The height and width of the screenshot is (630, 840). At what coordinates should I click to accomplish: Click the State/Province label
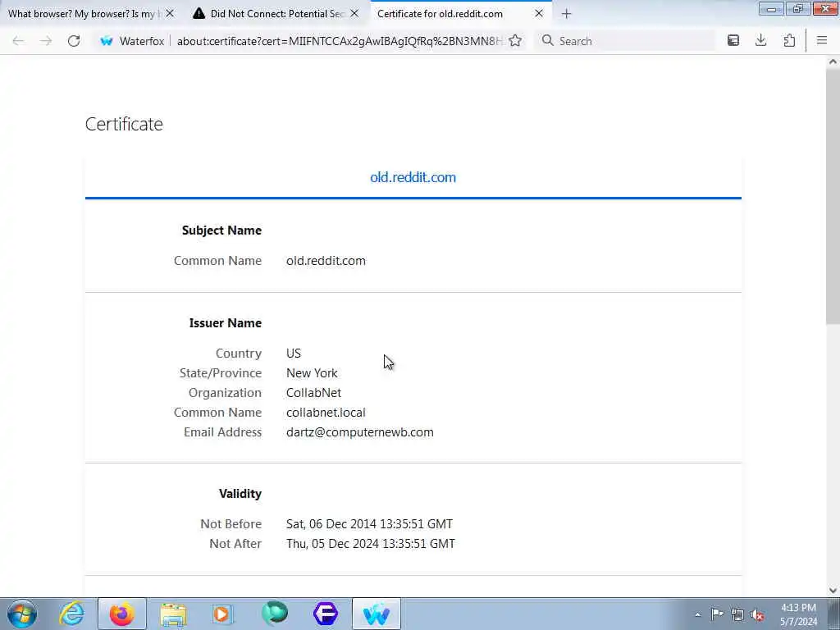(221, 373)
